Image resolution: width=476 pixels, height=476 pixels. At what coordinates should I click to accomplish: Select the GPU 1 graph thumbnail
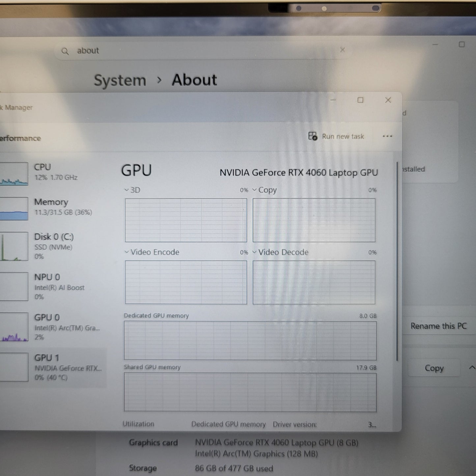click(14, 367)
